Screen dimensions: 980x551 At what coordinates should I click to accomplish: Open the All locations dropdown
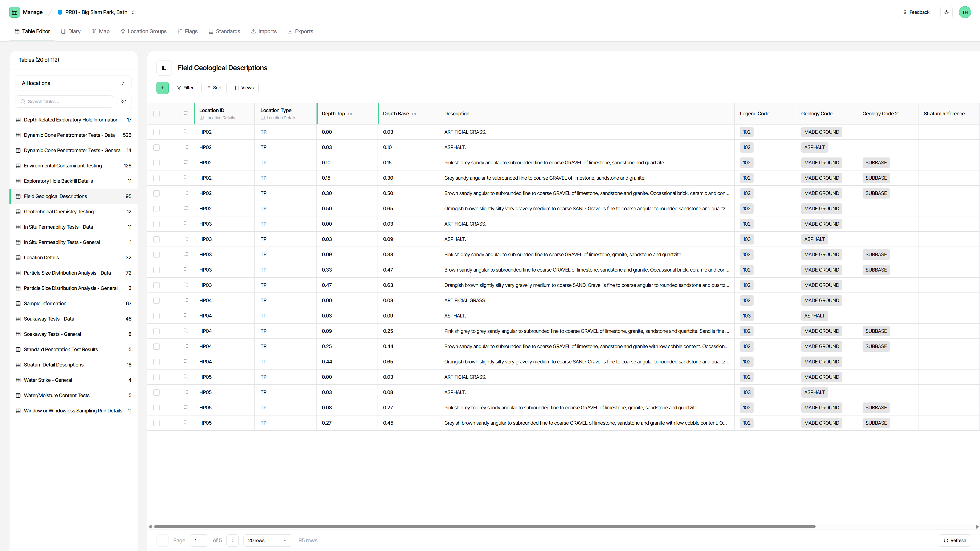[73, 83]
